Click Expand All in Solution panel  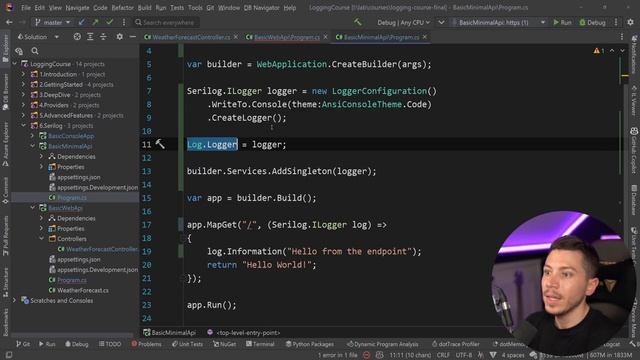coord(90,37)
